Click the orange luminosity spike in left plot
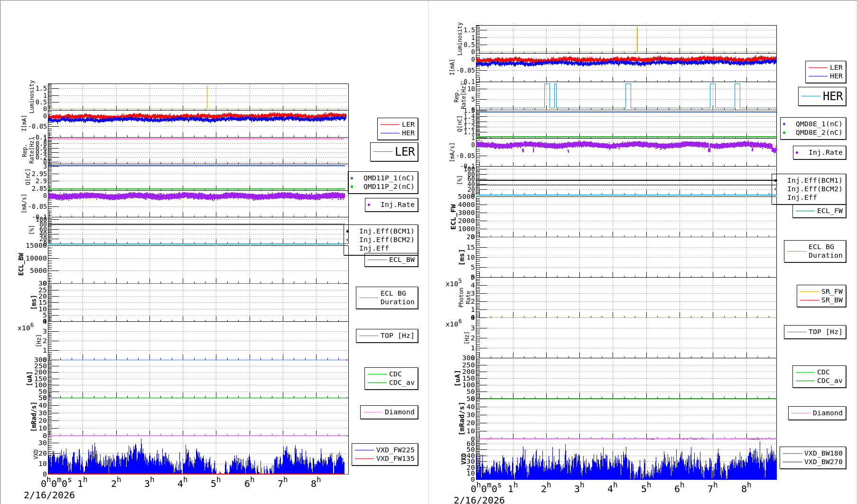Viewport: 857px width, 504px height. (207, 97)
